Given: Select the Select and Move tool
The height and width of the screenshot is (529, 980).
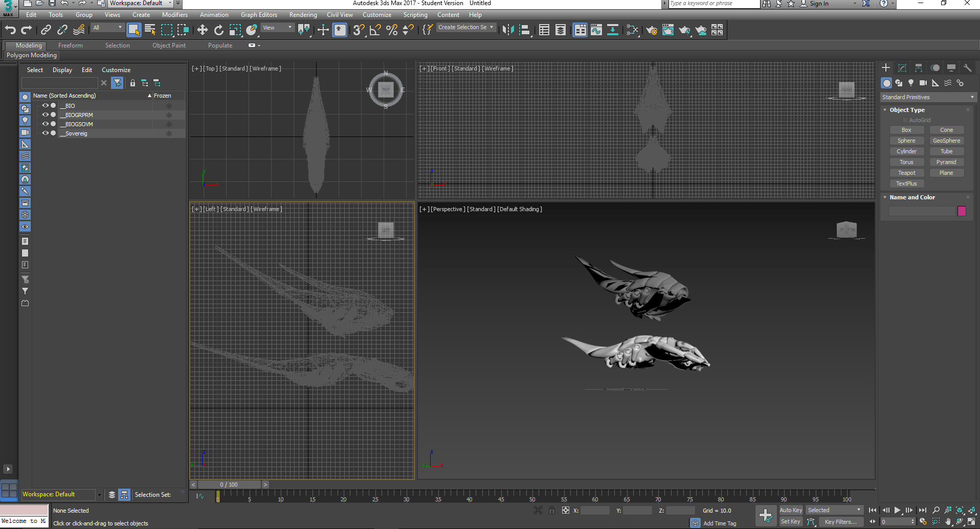Looking at the screenshot, I should [202, 30].
